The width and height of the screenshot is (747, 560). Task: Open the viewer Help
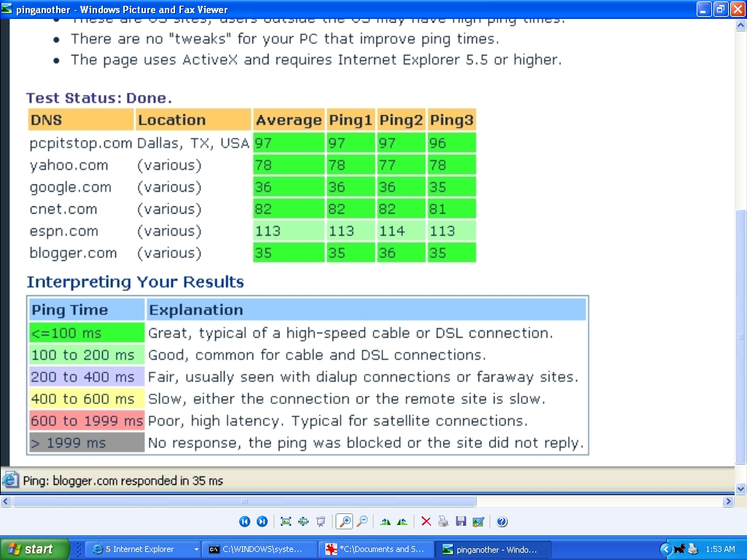pos(502,521)
